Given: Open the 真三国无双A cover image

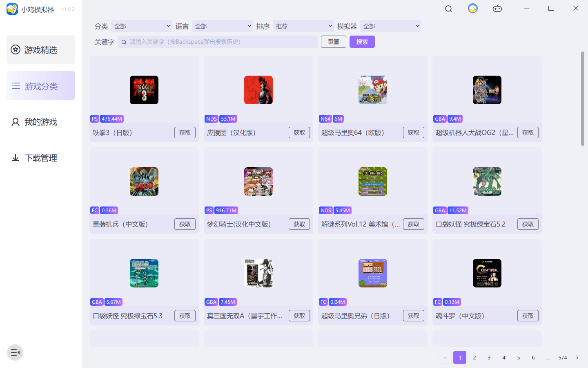Looking at the screenshot, I should pyautogui.click(x=258, y=273).
